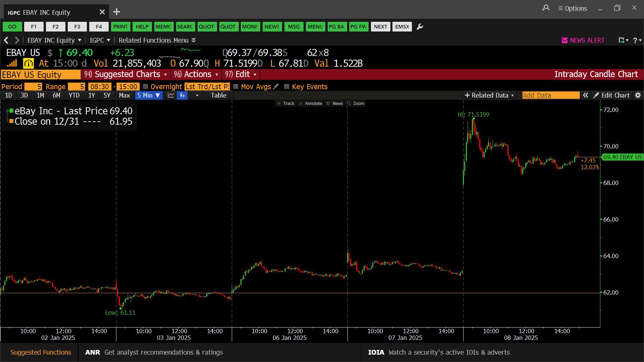Click the Mov Avgs pencil edit icon
Screen dimensions: 644x362
coord(276,87)
